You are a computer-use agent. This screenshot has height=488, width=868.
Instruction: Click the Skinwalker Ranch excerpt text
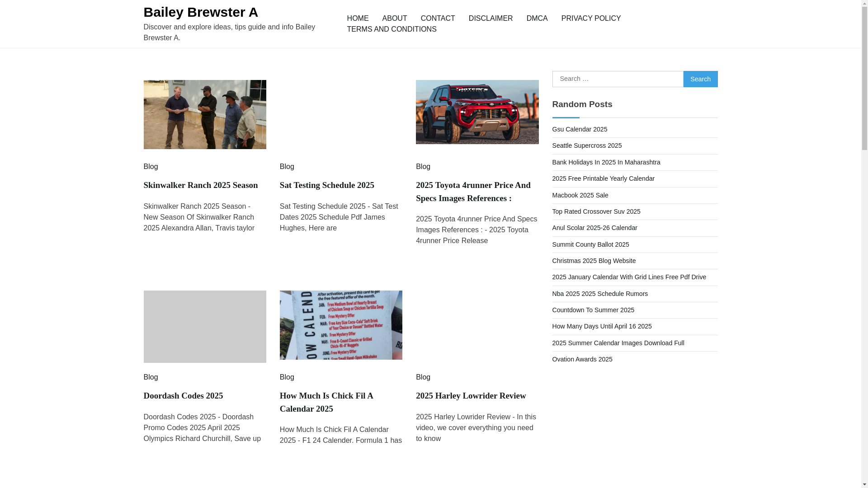199,217
